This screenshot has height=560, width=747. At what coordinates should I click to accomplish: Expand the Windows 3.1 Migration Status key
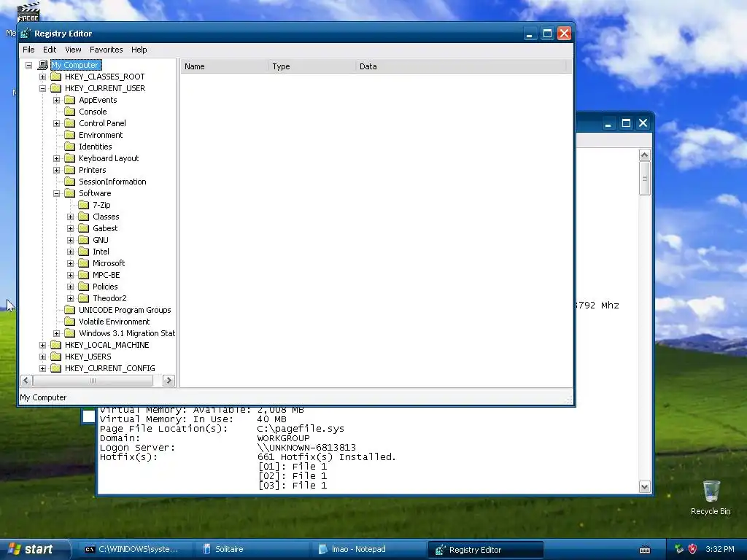coord(56,333)
